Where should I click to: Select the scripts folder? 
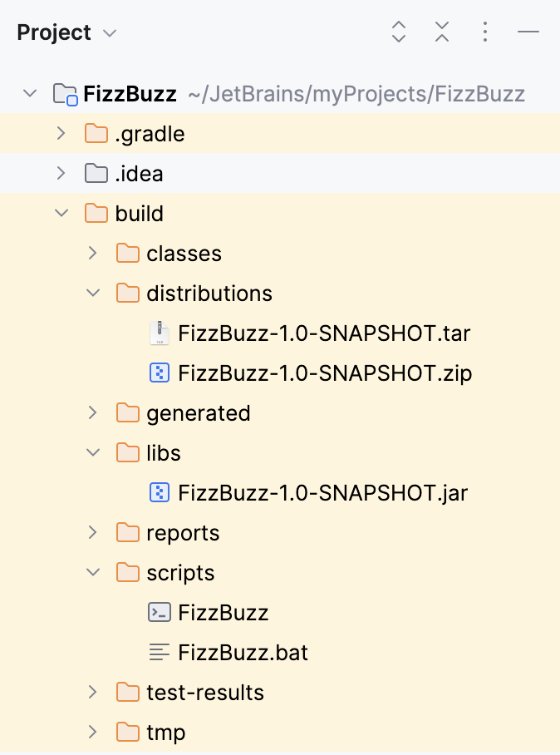click(x=180, y=572)
